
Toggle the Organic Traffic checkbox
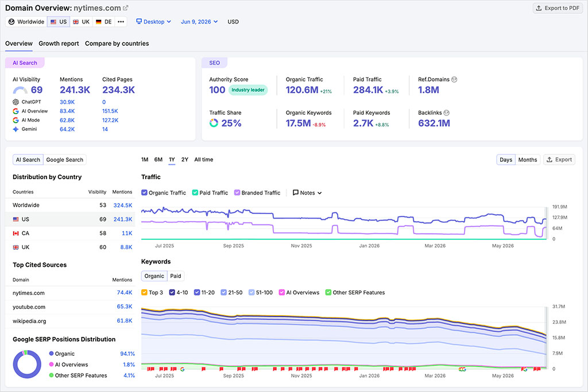point(144,193)
